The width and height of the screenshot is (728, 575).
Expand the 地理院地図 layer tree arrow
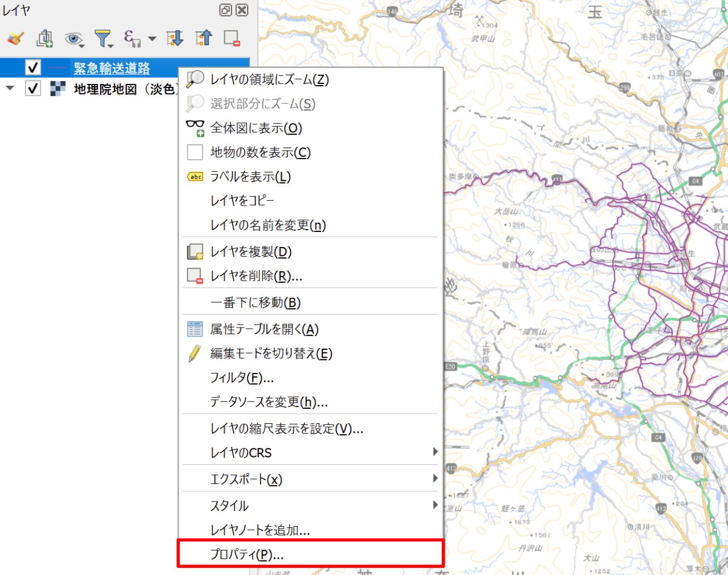(9, 88)
